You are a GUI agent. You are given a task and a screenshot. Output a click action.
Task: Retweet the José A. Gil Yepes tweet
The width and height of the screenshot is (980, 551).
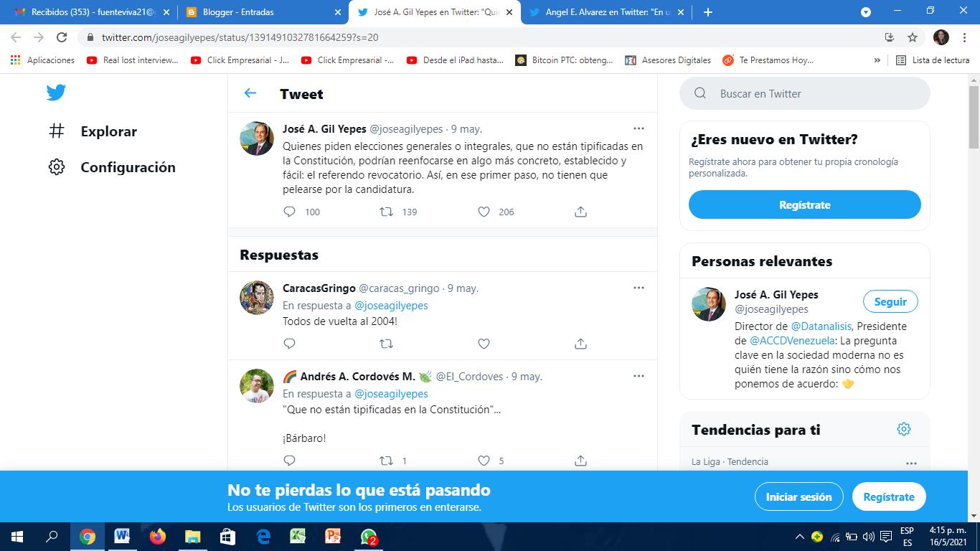click(386, 212)
